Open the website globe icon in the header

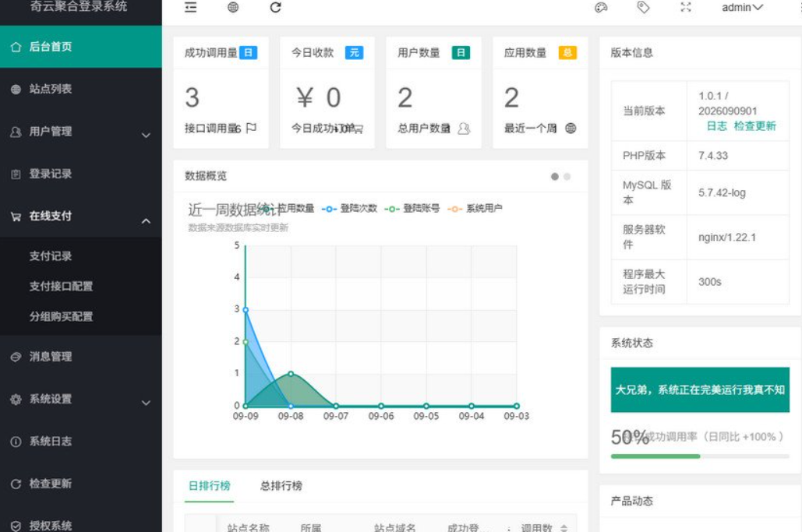pos(233,7)
